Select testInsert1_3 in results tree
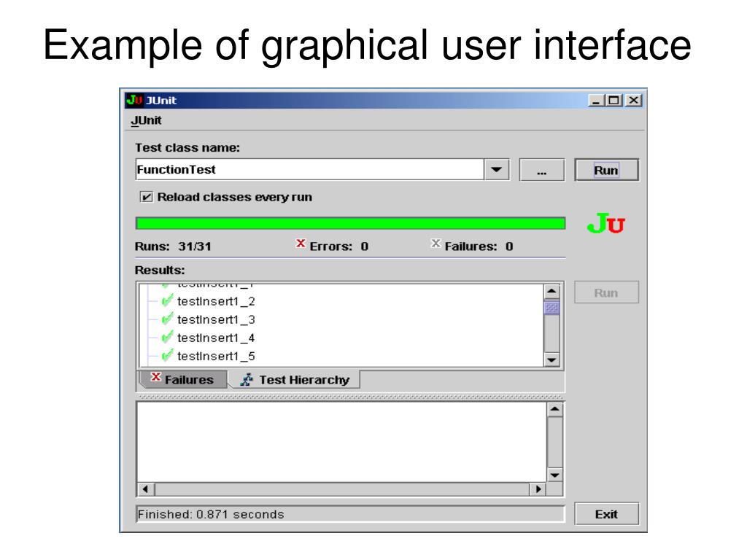This screenshot has width=747, height=560. 216,319
